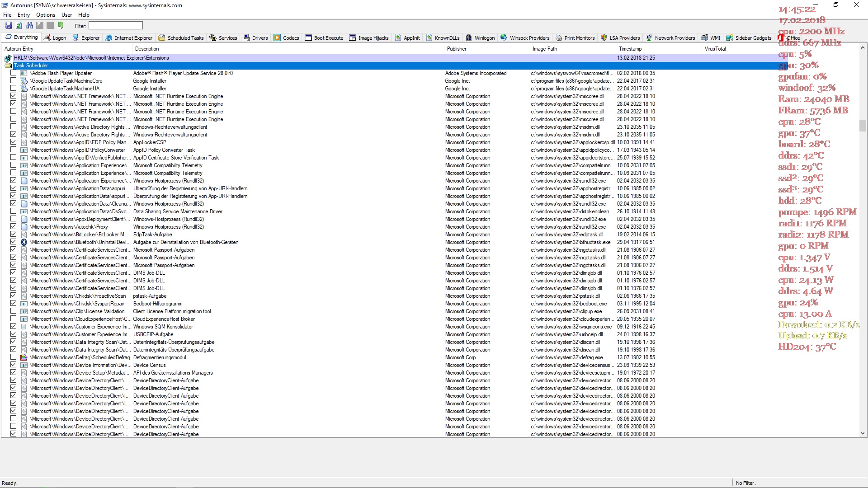Switch to the Network Providers tab
Image resolution: width=868 pixels, height=488 pixels.
(x=670, y=38)
